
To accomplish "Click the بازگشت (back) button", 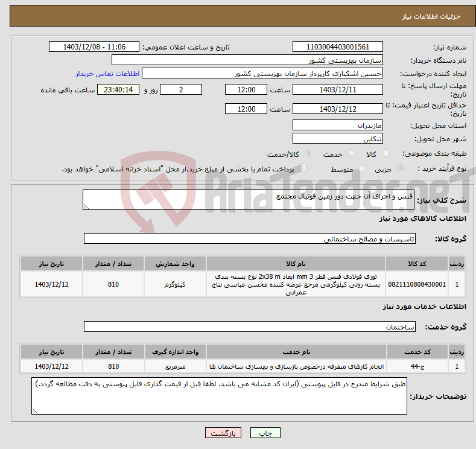I will point(223,433).
